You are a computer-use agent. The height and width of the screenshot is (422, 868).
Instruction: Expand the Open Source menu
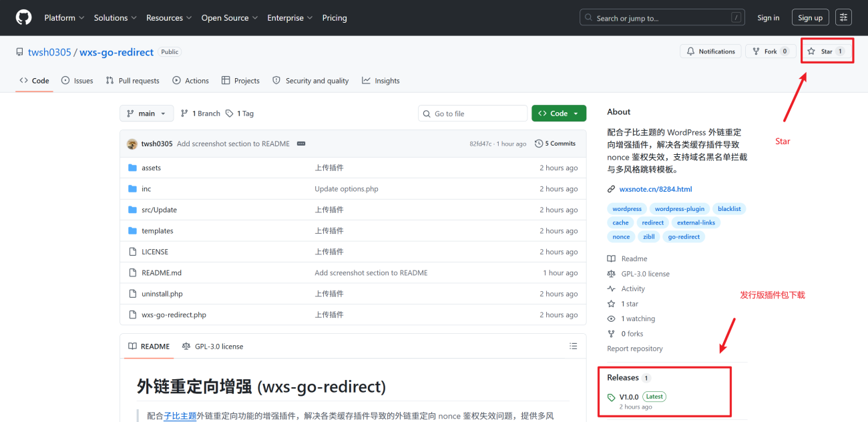[230, 18]
